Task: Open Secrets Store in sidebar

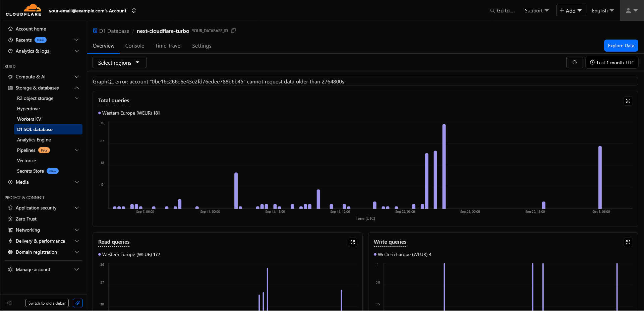Action: [31, 171]
